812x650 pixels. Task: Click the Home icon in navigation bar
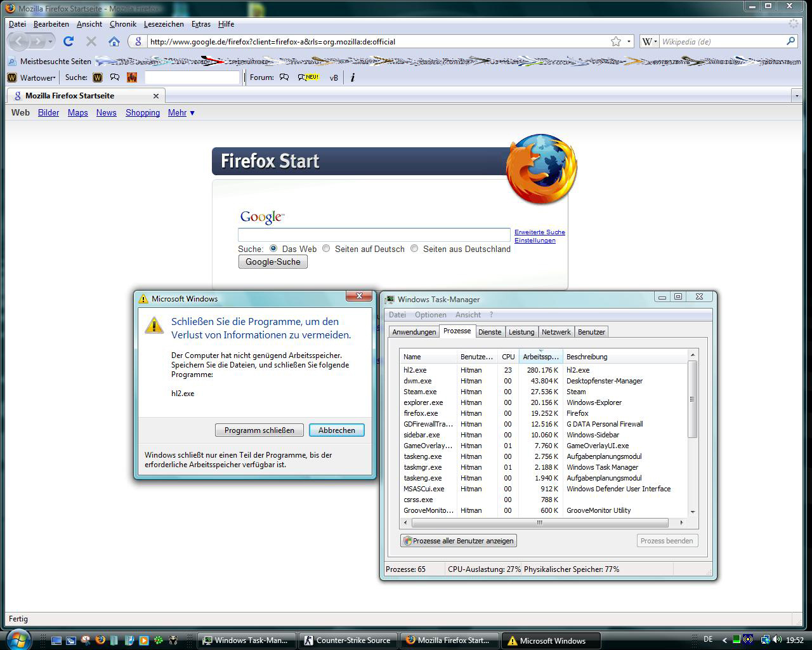pos(114,41)
